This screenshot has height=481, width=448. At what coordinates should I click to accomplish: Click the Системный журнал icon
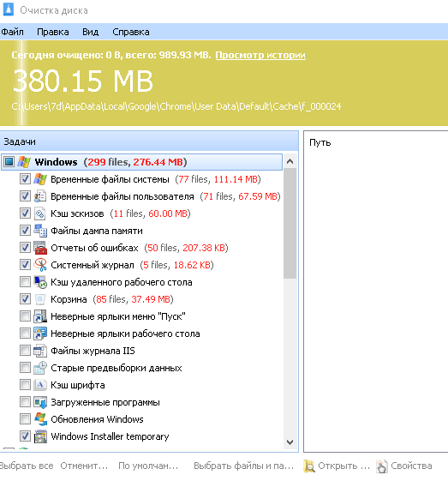pyautogui.click(x=40, y=265)
